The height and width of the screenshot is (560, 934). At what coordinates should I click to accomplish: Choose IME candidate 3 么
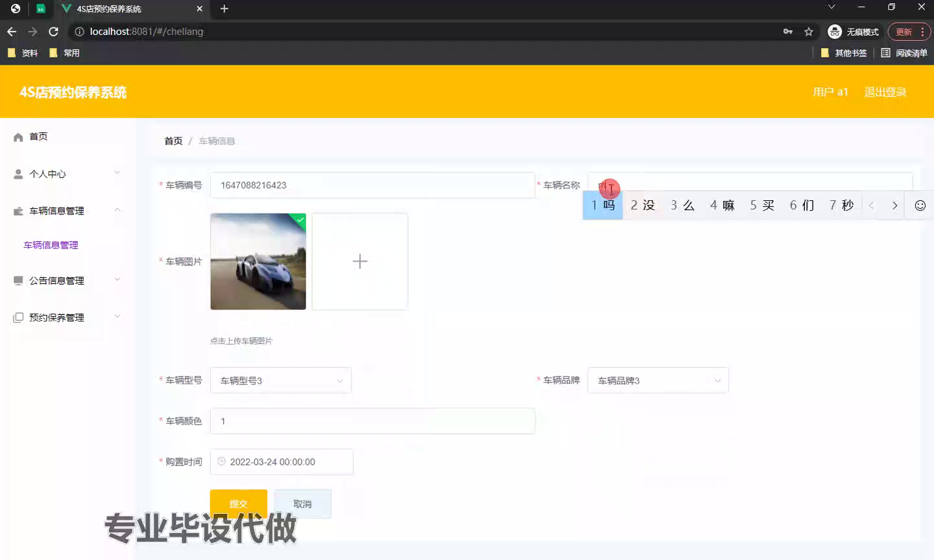pos(682,205)
